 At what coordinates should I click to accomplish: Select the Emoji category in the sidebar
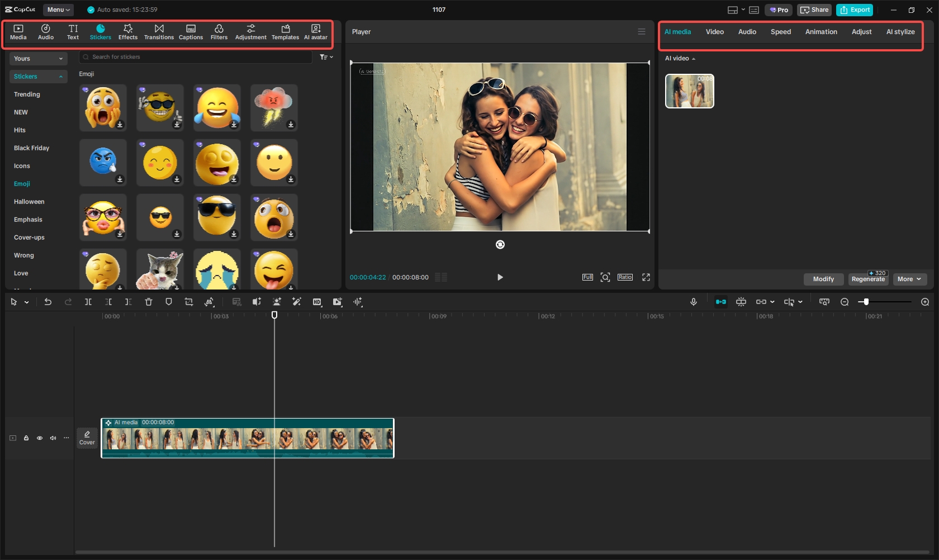coord(22,183)
